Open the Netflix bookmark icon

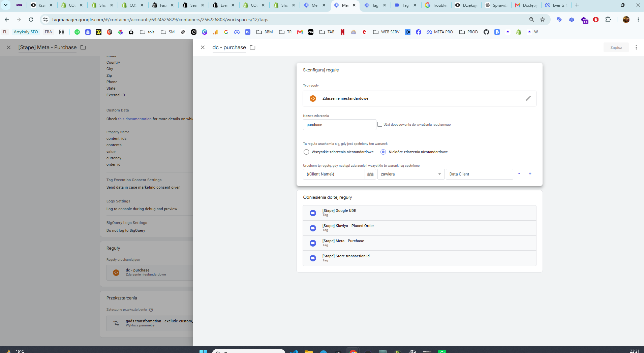[342, 32]
